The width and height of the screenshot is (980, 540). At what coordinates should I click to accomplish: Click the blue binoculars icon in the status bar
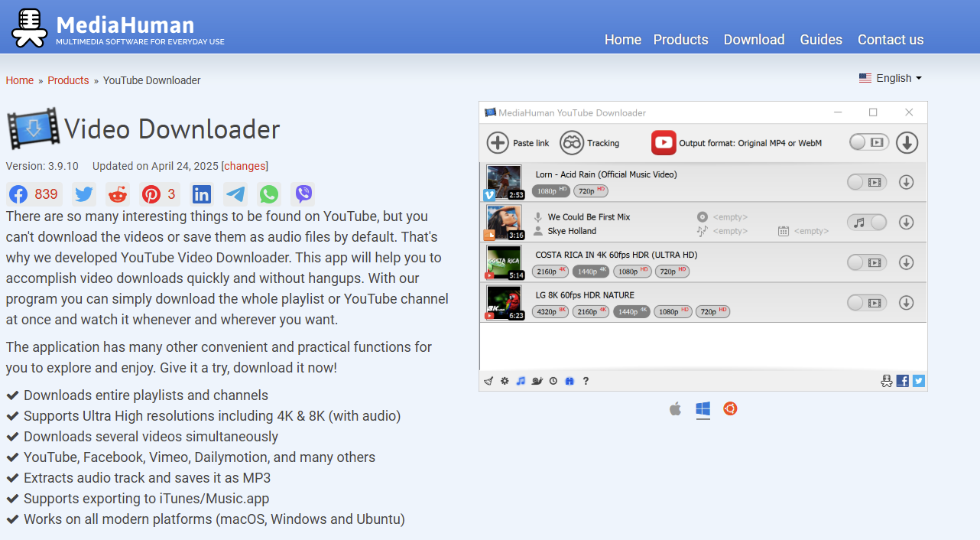click(x=570, y=381)
